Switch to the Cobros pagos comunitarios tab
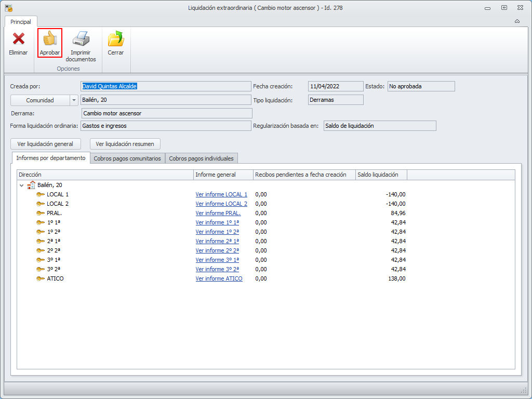 [127, 158]
